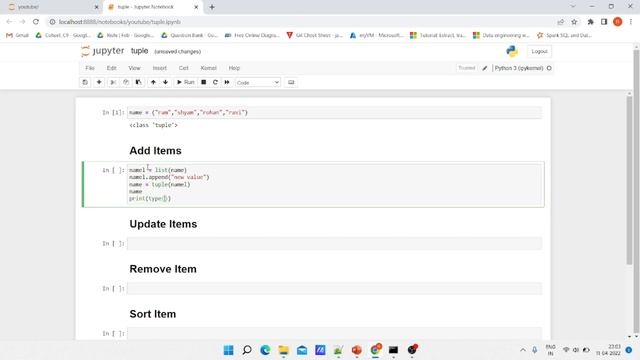Click the Python 3 (ipykernel) kernel name

click(x=519, y=68)
